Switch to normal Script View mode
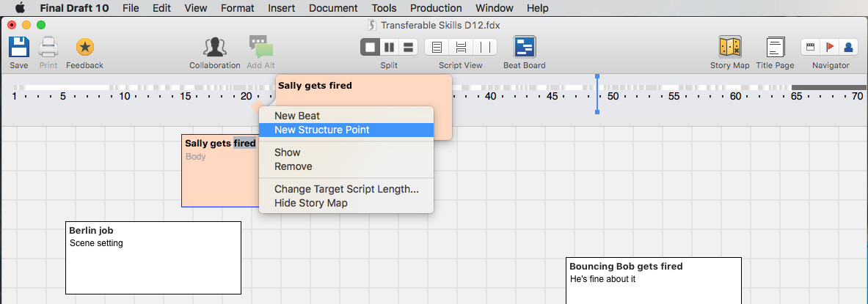Viewport: 868px width, 304px height. tap(437, 48)
